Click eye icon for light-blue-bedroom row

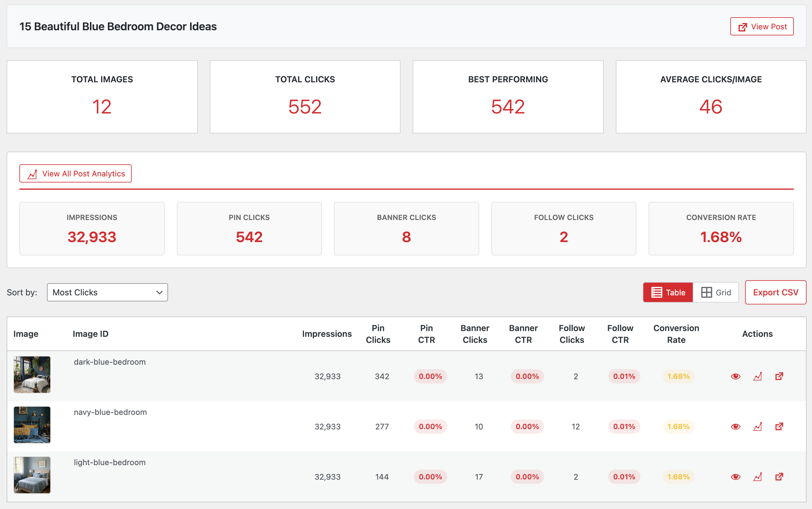point(735,477)
